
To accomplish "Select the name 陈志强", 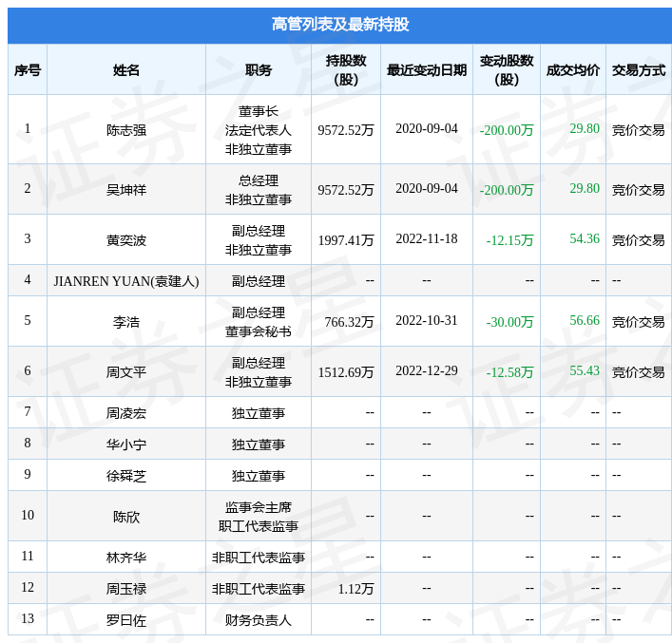I will pyautogui.click(x=126, y=130).
